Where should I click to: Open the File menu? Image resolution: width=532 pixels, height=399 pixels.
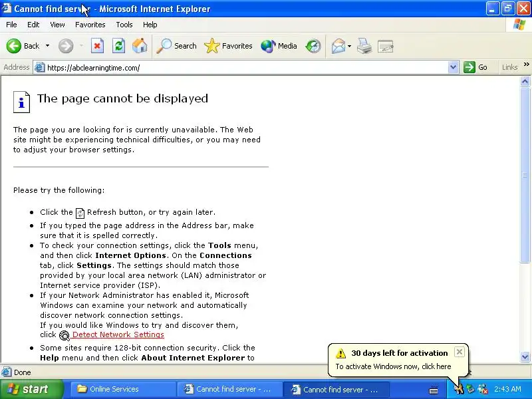pyautogui.click(x=11, y=25)
